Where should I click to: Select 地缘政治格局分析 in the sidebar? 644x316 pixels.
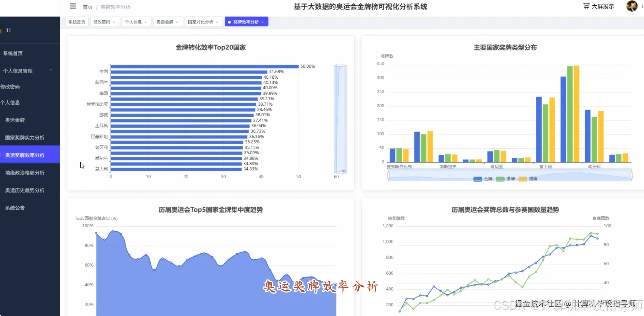click(x=24, y=173)
